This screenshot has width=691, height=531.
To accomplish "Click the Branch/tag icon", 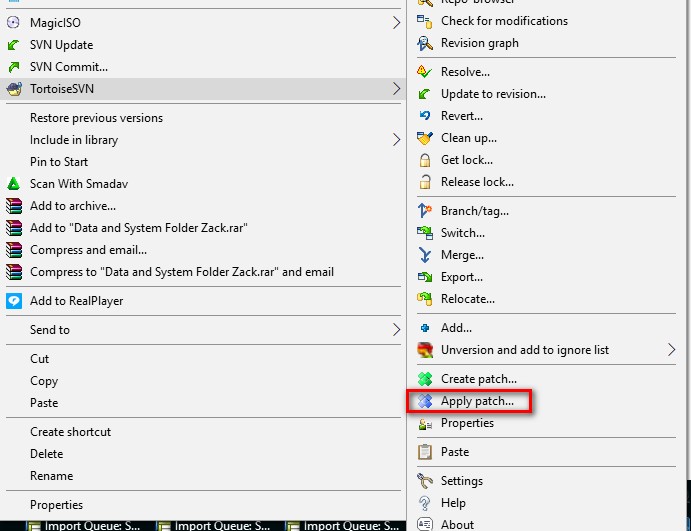I will point(425,211).
